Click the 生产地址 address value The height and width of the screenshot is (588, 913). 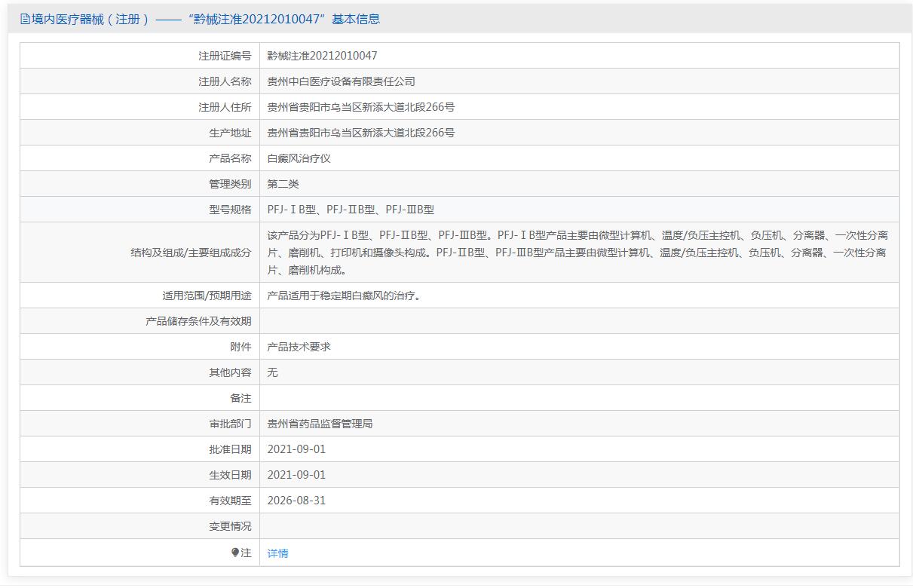click(x=360, y=133)
